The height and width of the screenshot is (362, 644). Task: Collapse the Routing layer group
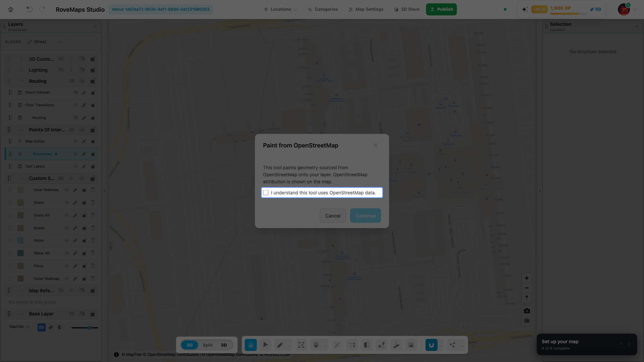click(x=21, y=81)
